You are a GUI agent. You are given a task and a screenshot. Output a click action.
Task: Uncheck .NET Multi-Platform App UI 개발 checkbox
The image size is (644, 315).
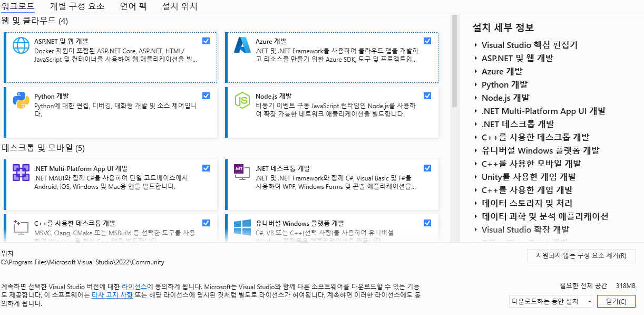(x=206, y=168)
